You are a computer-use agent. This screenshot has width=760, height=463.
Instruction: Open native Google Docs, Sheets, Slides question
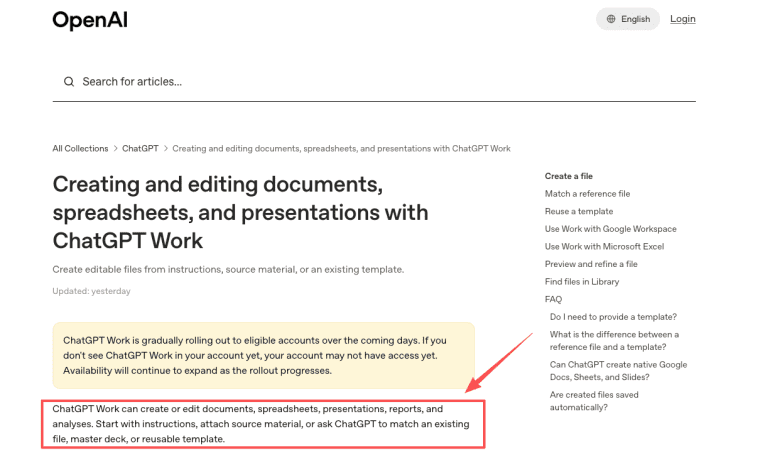tap(618, 370)
